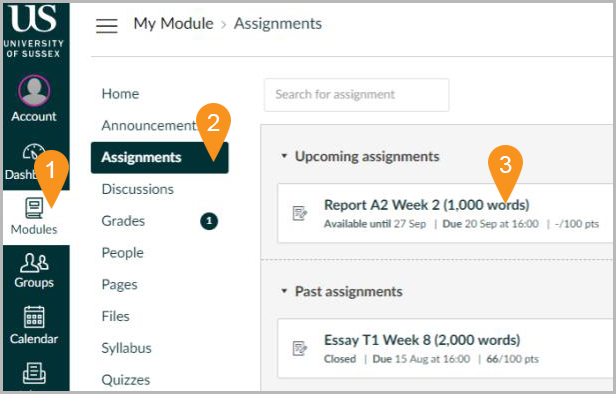The height and width of the screenshot is (394, 616).
Task: Toggle the hamburger navigation menu
Action: point(106,26)
